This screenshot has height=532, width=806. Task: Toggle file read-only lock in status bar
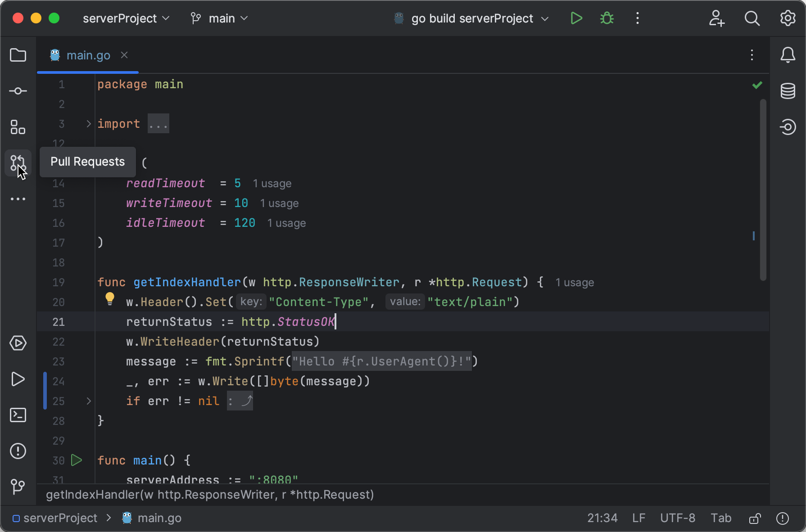755,518
